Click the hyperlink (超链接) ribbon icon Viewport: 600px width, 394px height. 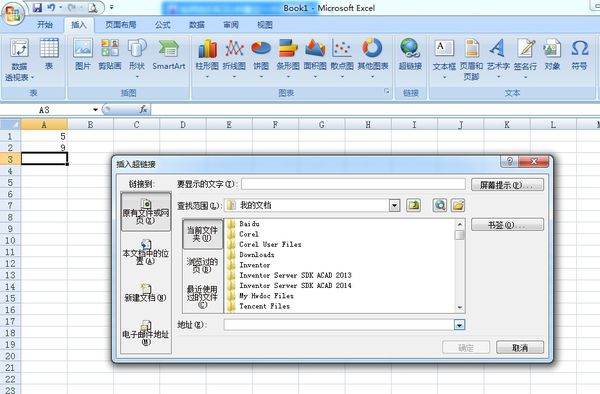pyautogui.click(x=410, y=54)
